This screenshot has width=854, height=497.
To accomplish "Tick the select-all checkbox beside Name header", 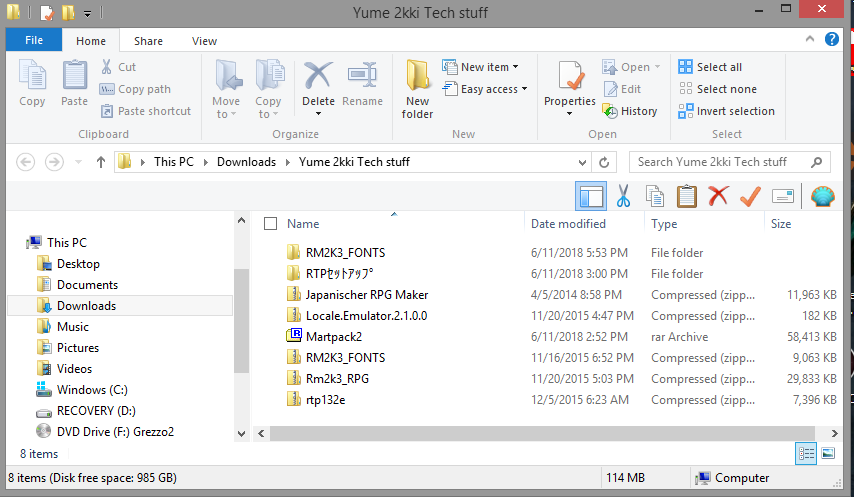I will pyautogui.click(x=270, y=224).
